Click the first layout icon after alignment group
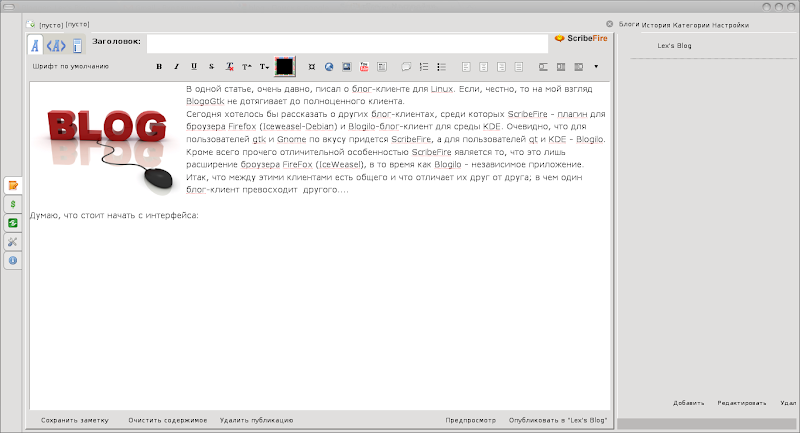The image size is (800, 433). [x=543, y=67]
